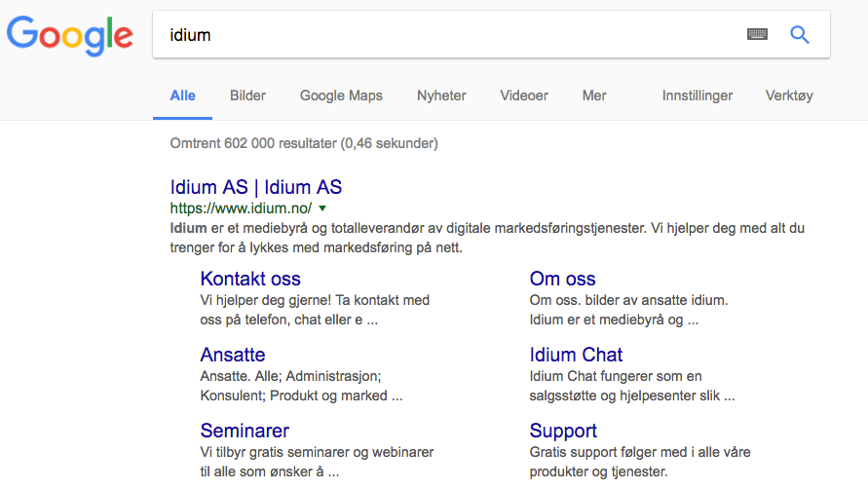Open the Google Maps tab
The height and width of the screenshot is (490, 868).
click(x=341, y=95)
